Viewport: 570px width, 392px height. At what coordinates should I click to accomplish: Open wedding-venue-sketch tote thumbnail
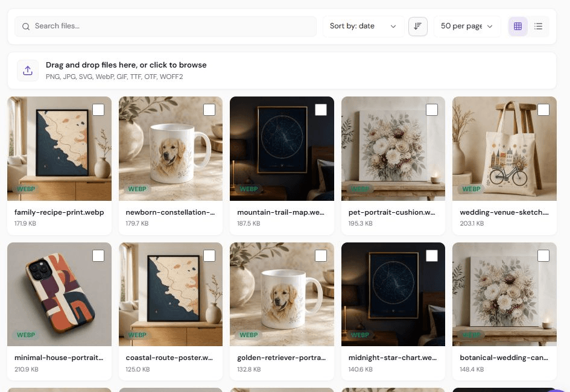click(505, 148)
